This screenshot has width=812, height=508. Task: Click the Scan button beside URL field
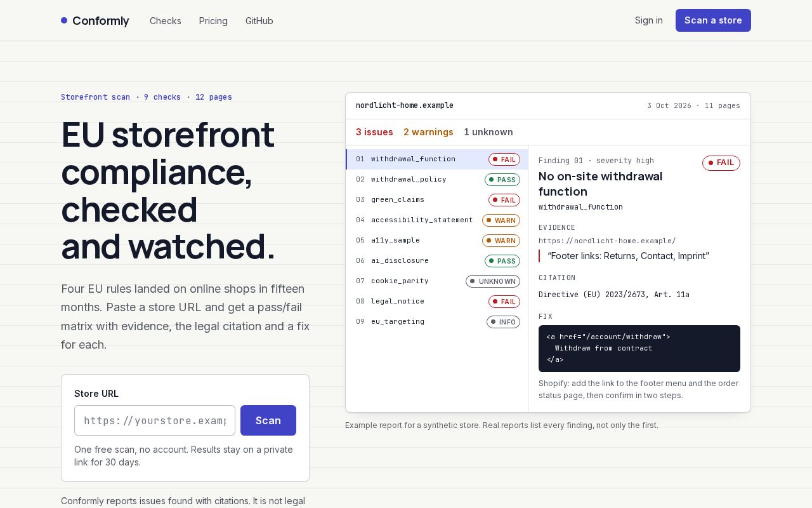pyautogui.click(x=268, y=420)
